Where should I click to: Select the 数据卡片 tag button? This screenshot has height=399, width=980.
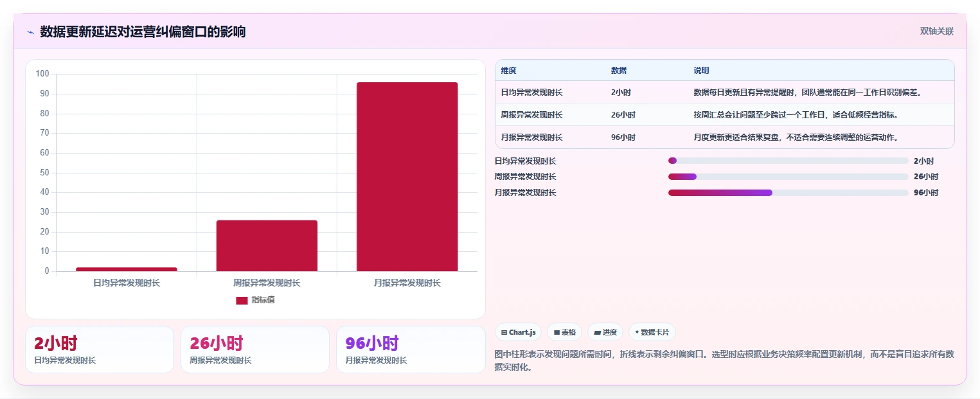[x=652, y=332]
